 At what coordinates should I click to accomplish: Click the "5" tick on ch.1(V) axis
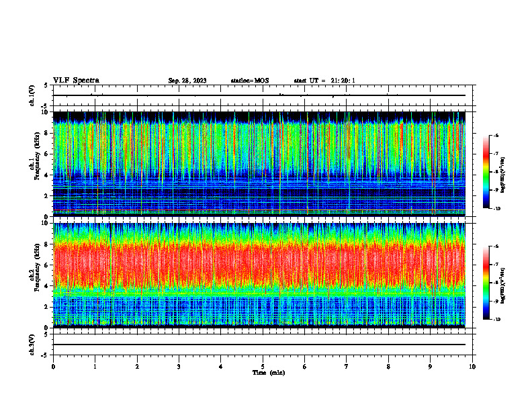point(46,85)
